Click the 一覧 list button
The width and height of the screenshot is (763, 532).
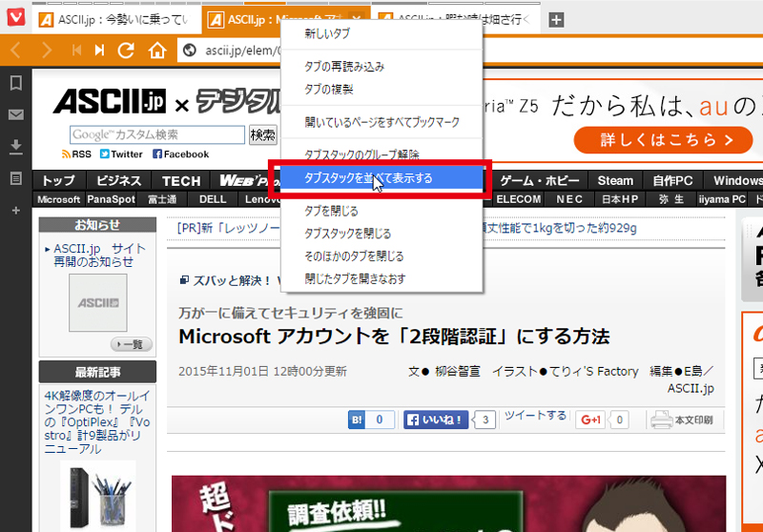(x=132, y=344)
